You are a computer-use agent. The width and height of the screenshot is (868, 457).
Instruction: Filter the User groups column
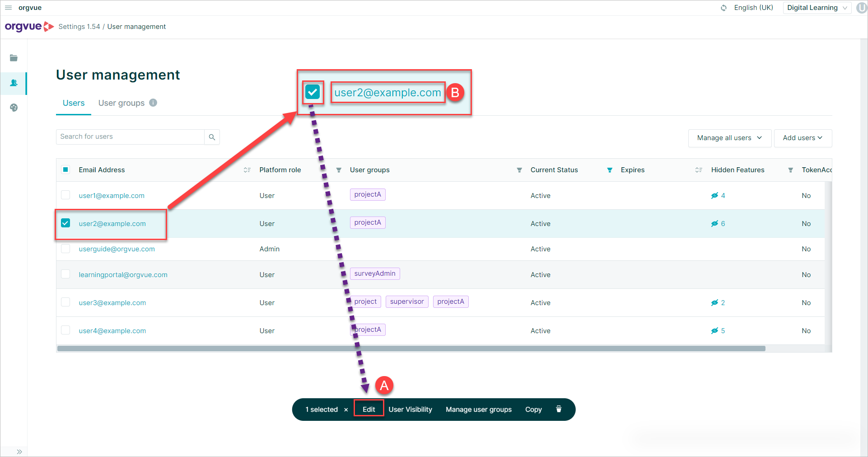[519, 170]
